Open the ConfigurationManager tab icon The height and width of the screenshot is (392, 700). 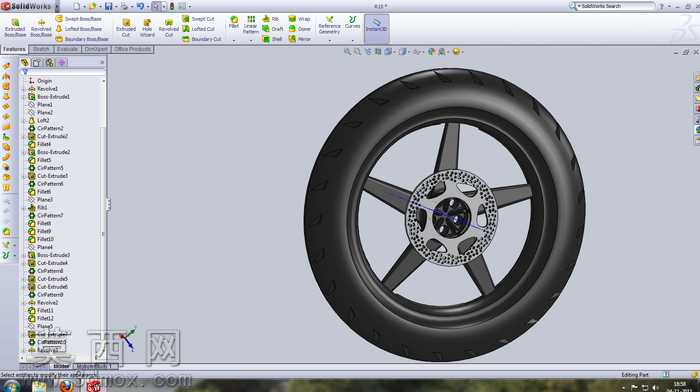pos(49,63)
